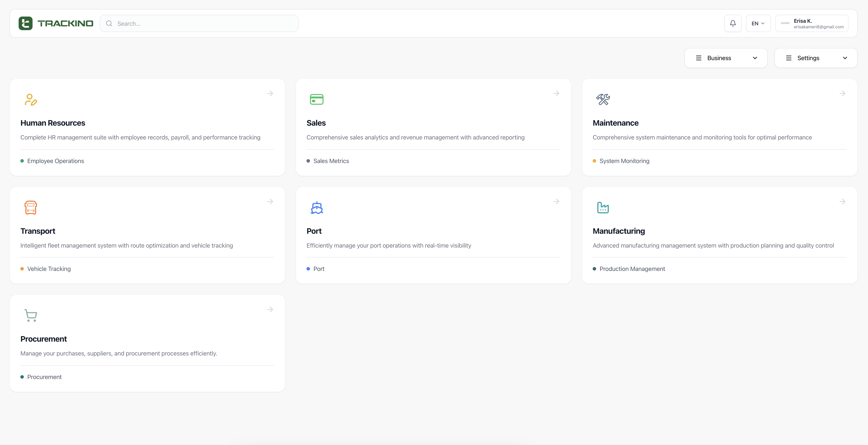Open the EN language dropdown
Screen dimensions: 868x445
point(758,24)
